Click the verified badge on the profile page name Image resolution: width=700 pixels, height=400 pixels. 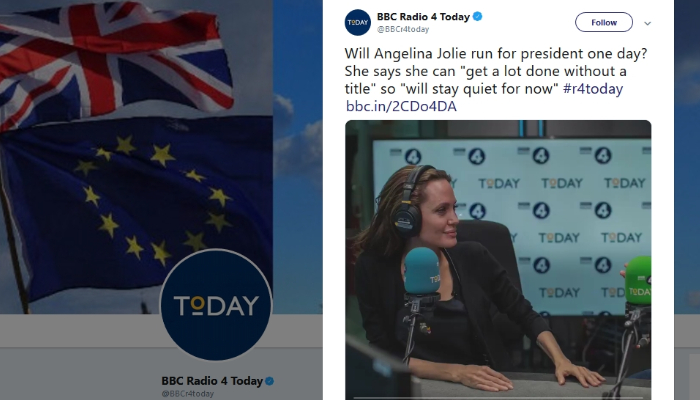click(270, 381)
